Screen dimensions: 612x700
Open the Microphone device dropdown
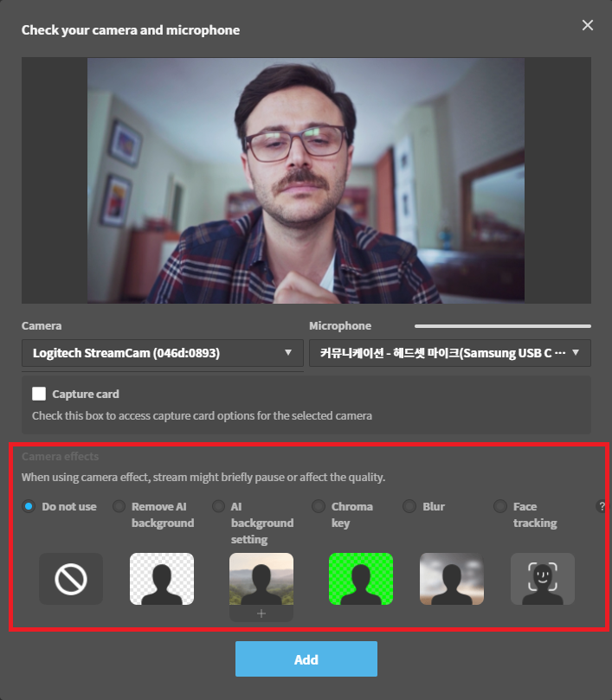450,353
